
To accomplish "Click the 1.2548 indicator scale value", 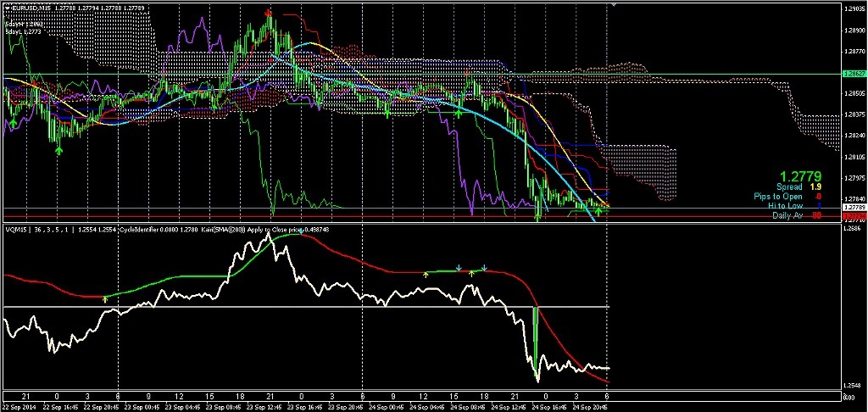I will click(x=851, y=386).
